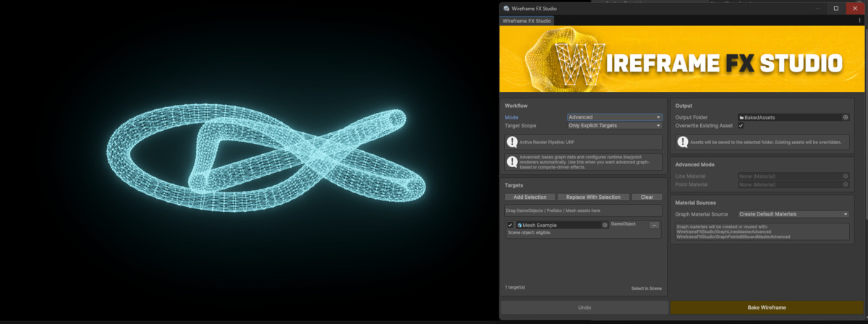Click the Replace With Selection button

pos(593,197)
